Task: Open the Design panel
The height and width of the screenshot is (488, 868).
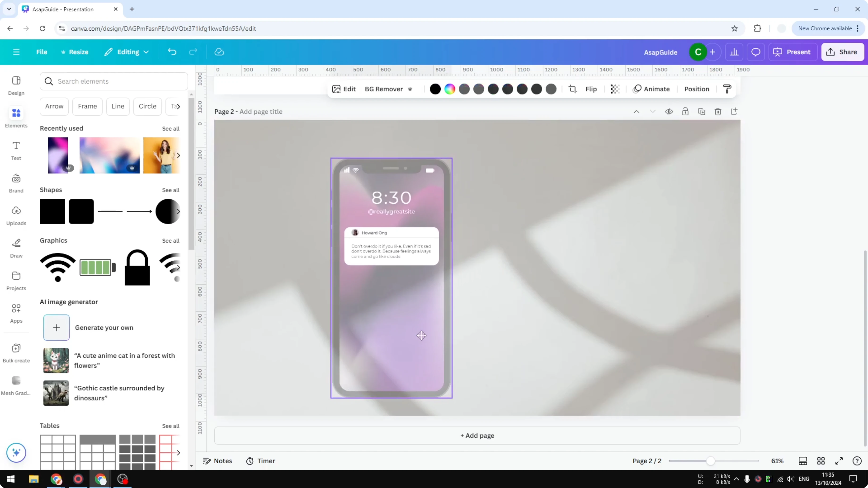Action: pos(16,86)
